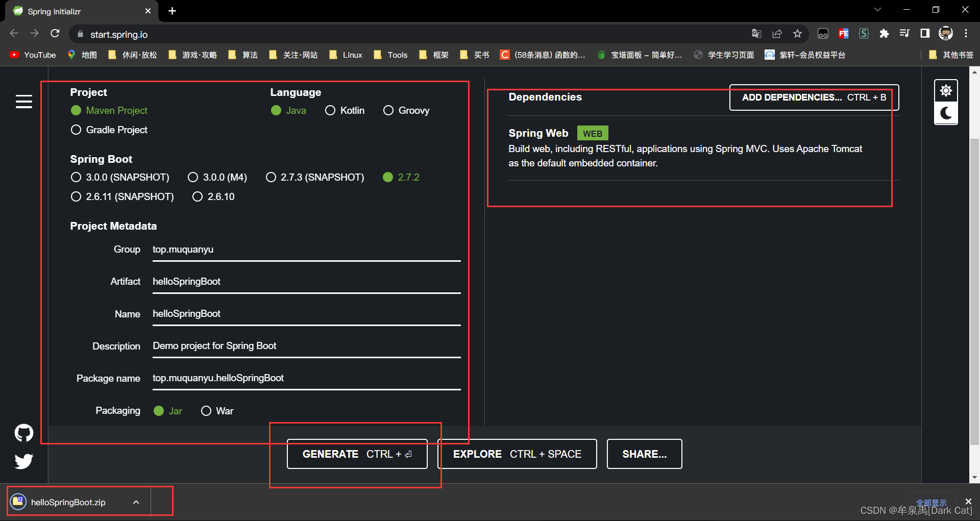Choose Kotlin language
Image resolution: width=980 pixels, height=521 pixels.
[345, 110]
